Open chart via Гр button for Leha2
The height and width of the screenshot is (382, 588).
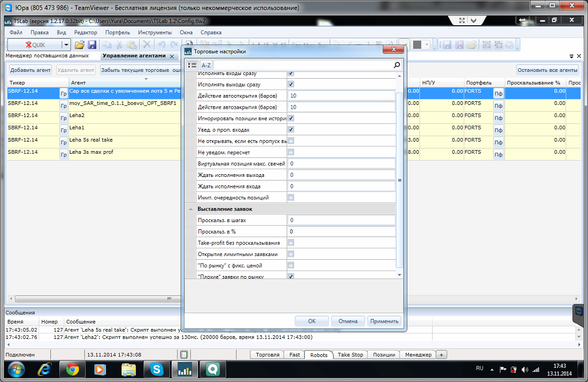click(x=64, y=118)
